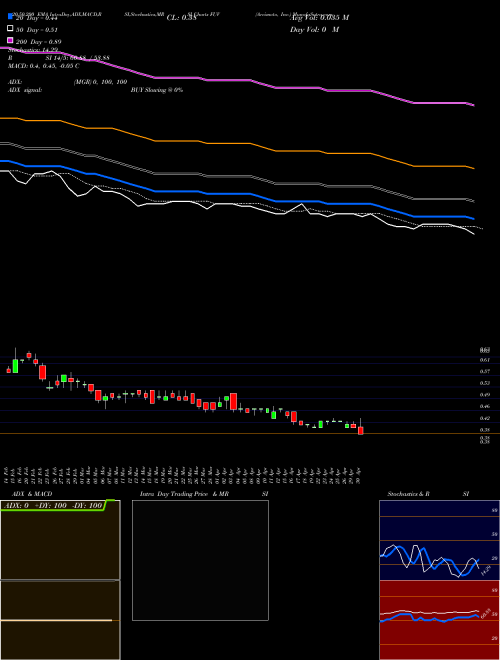
Task: Click the 'Day Vol: 0 M' text
Action: 314,30
